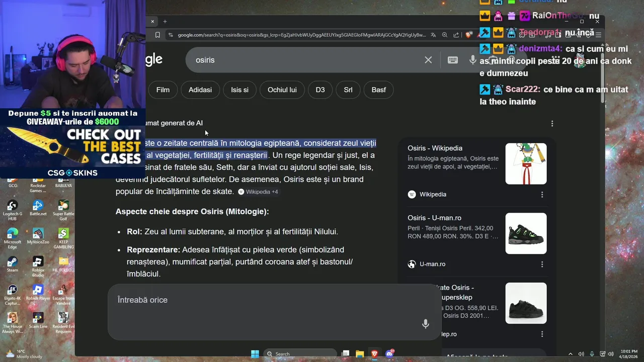Select the Srl suggestion chip

[x=348, y=89]
